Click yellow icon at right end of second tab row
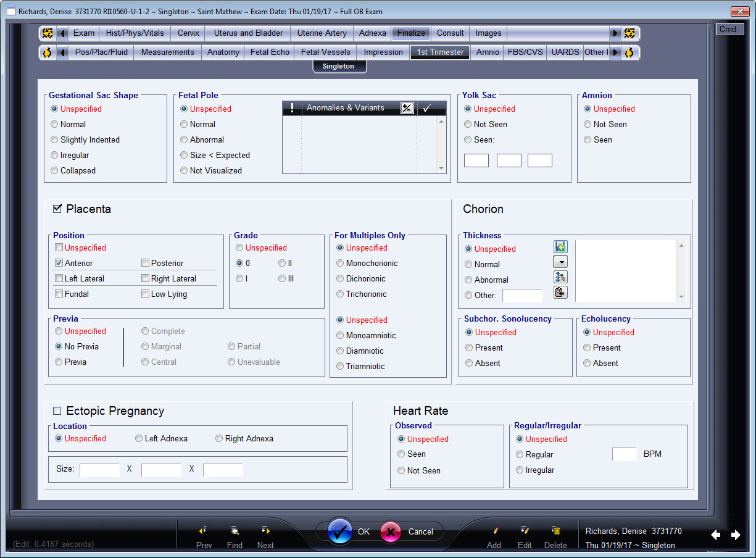756x558 pixels. [629, 52]
